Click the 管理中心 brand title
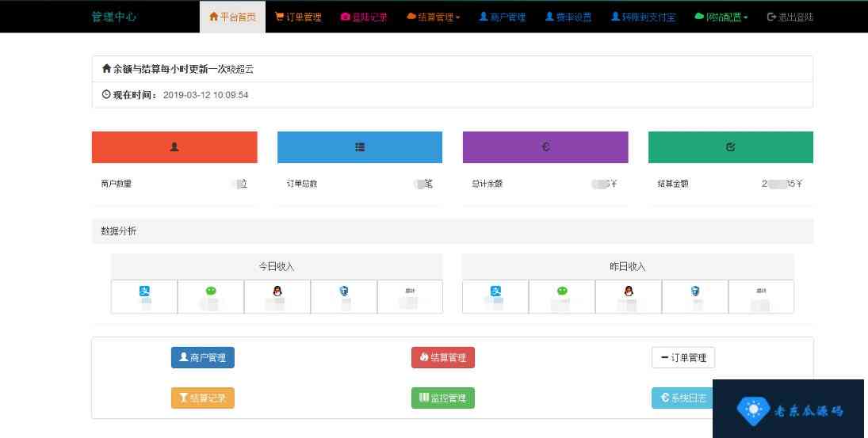The image size is (868, 438). [114, 17]
